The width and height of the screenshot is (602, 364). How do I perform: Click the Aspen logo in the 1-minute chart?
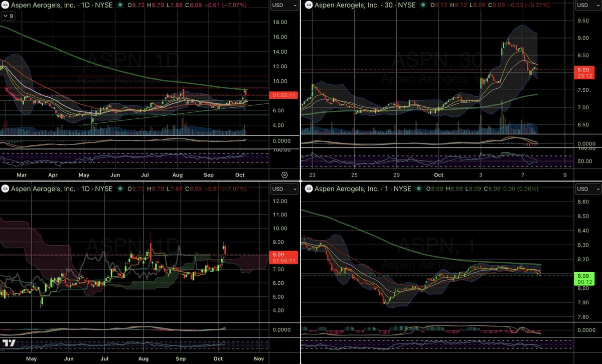click(309, 189)
